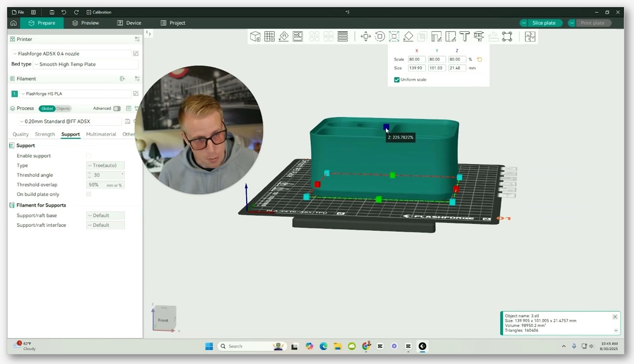The width and height of the screenshot is (634, 364).
Task: Switch to the Device tab
Action: 129,23
